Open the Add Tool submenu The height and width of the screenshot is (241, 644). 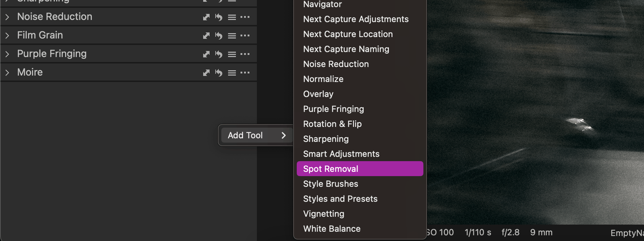click(x=257, y=135)
